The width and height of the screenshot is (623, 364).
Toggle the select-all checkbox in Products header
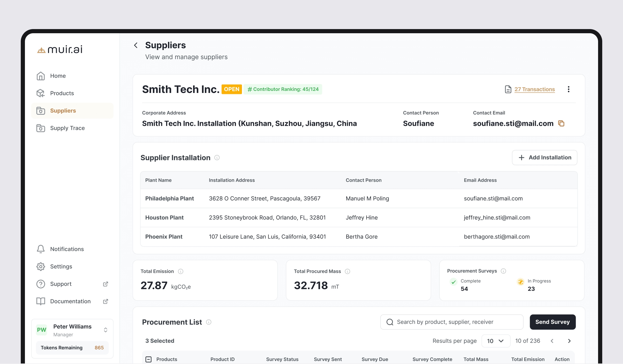pyautogui.click(x=148, y=359)
